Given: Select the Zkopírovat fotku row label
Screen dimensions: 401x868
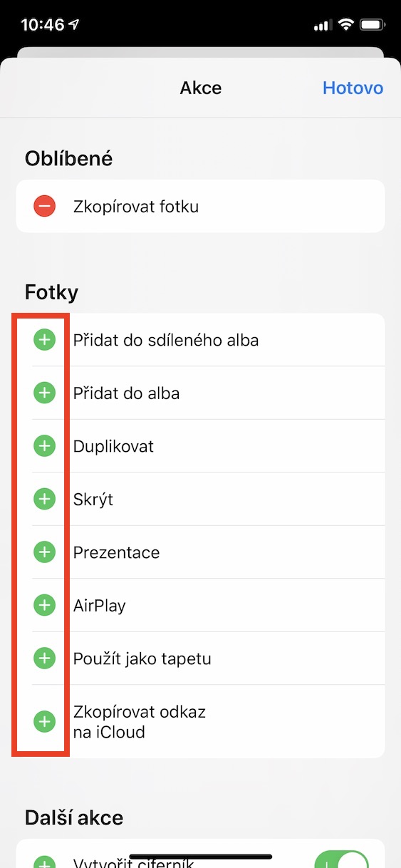Looking at the screenshot, I should 136,207.
